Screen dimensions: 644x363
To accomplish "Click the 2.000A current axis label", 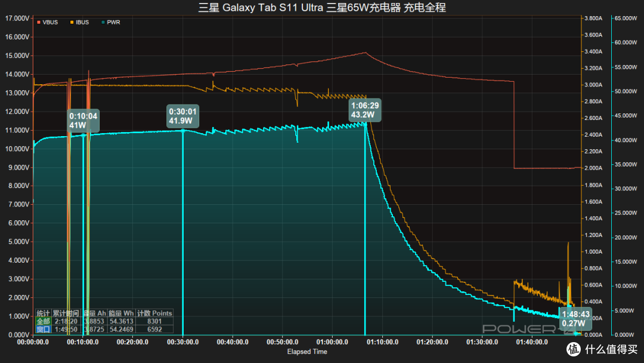I will [593, 168].
